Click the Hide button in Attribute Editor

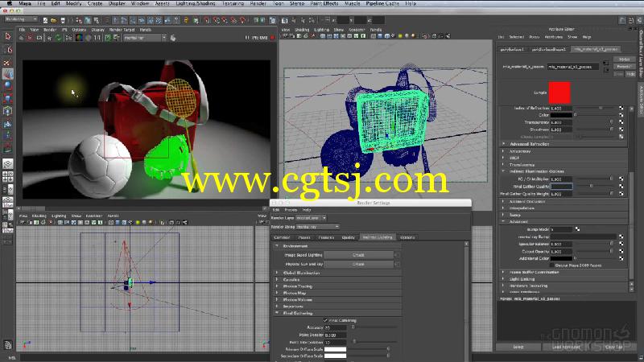tap(631, 74)
